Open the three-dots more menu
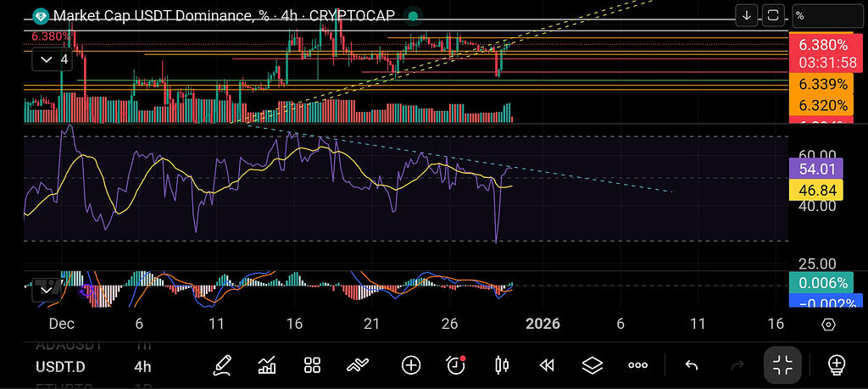Viewport: 868px width, 389px height. pos(637,365)
